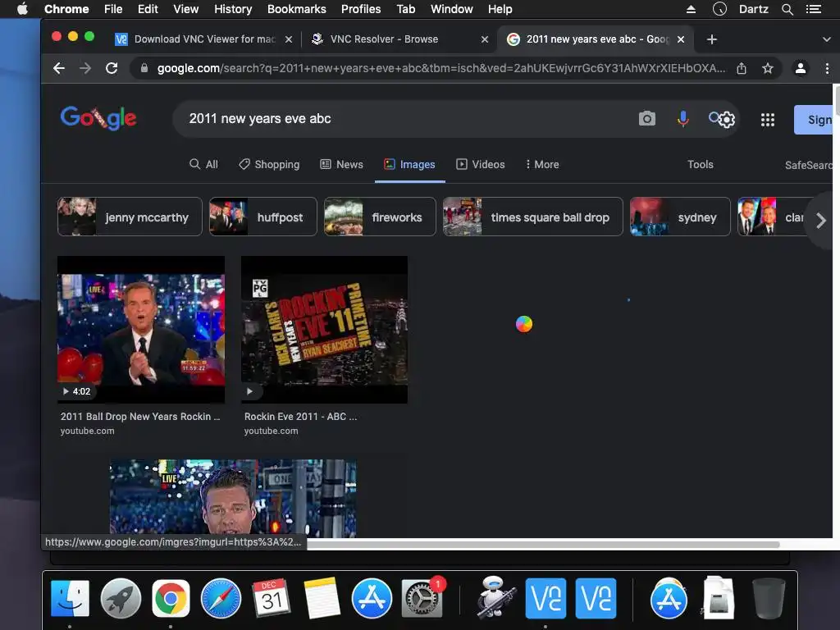This screenshot has width=840, height=630.
Task: Switch to the All results tab
Action: click(x=203, y=164)
